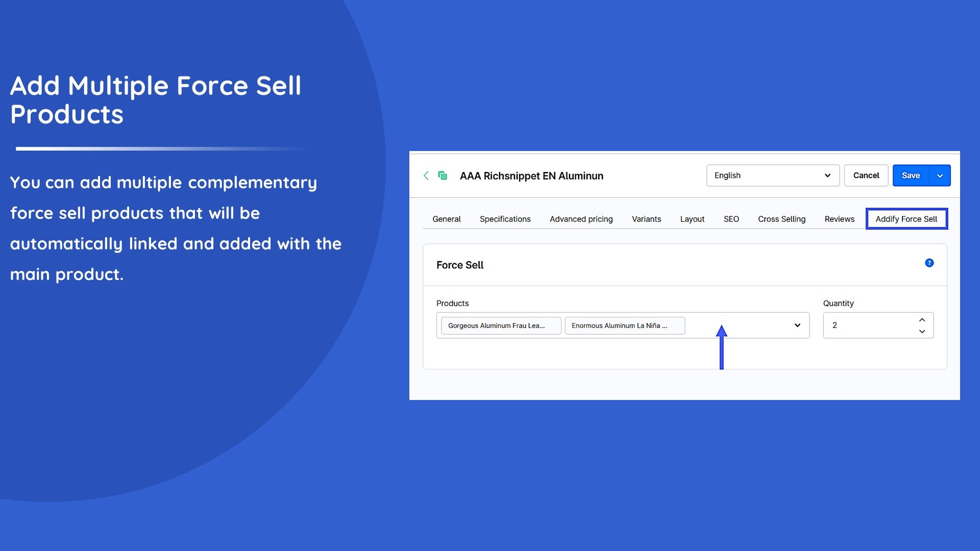Click the green duplicate product icon
980x551 pixels.
click(x=443, y=176)
